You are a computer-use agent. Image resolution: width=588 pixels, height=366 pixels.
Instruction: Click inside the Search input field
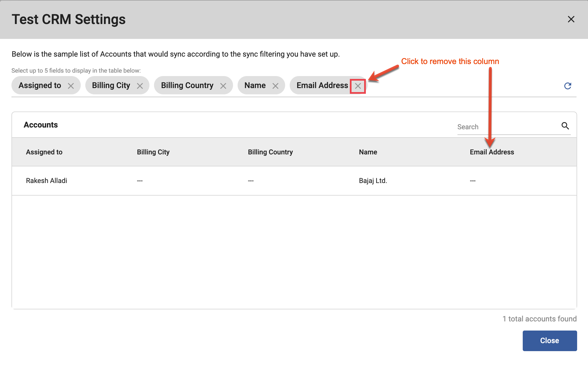501,126
